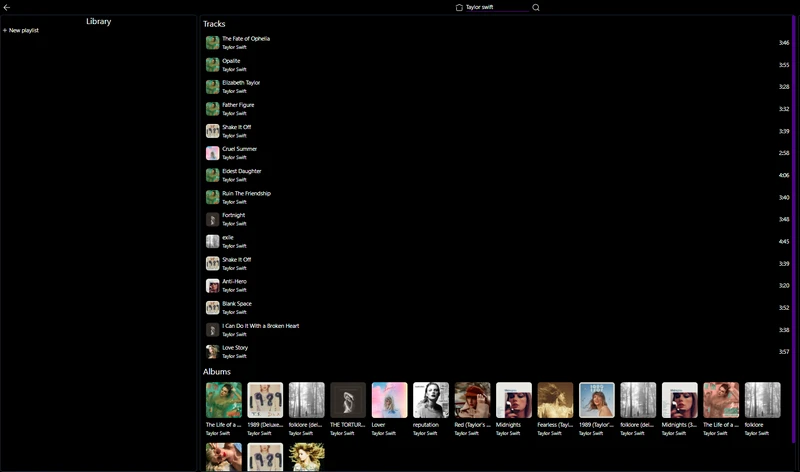Click Anti-Hero track cover icon
800x472 pixels.
[x=212, y=286]
